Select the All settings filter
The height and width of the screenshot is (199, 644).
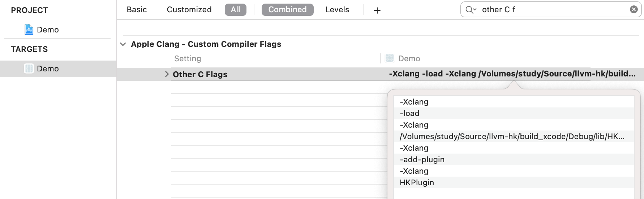(x=236, y=10)
